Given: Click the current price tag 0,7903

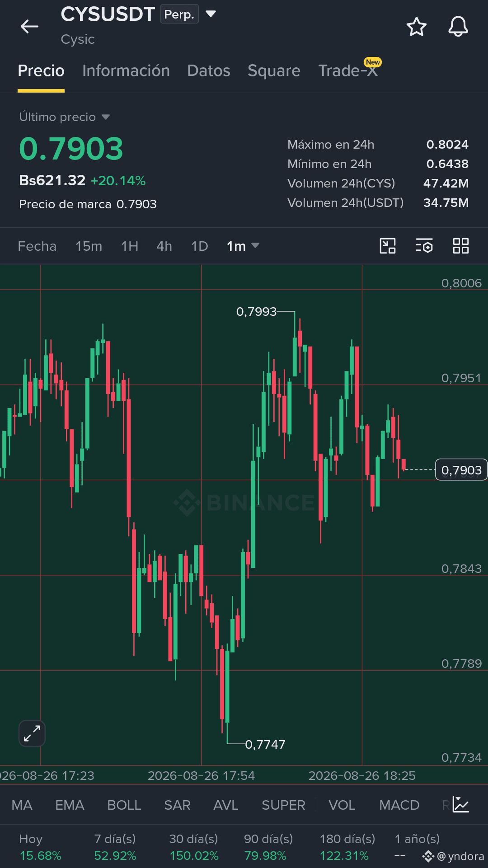Looking at the screenshot, I should [461, 470].
